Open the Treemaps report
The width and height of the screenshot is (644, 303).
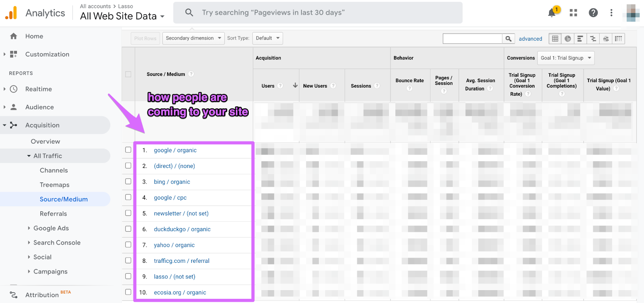(55, 185)
